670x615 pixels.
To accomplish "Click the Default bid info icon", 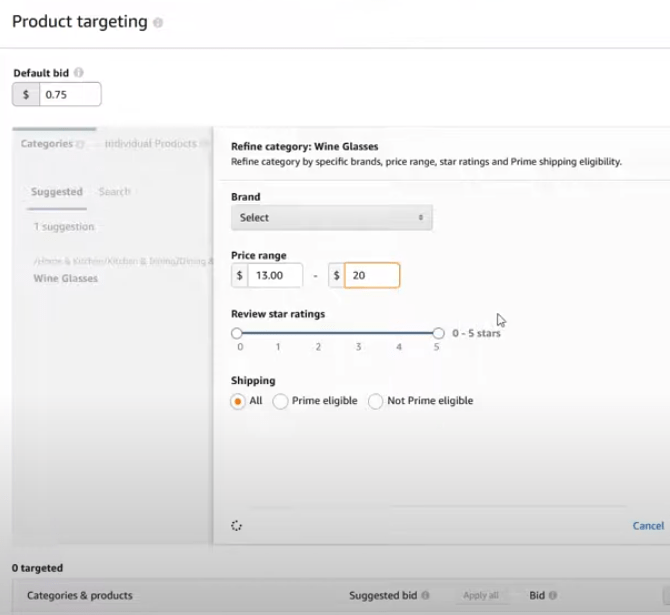I will [79, 73].
